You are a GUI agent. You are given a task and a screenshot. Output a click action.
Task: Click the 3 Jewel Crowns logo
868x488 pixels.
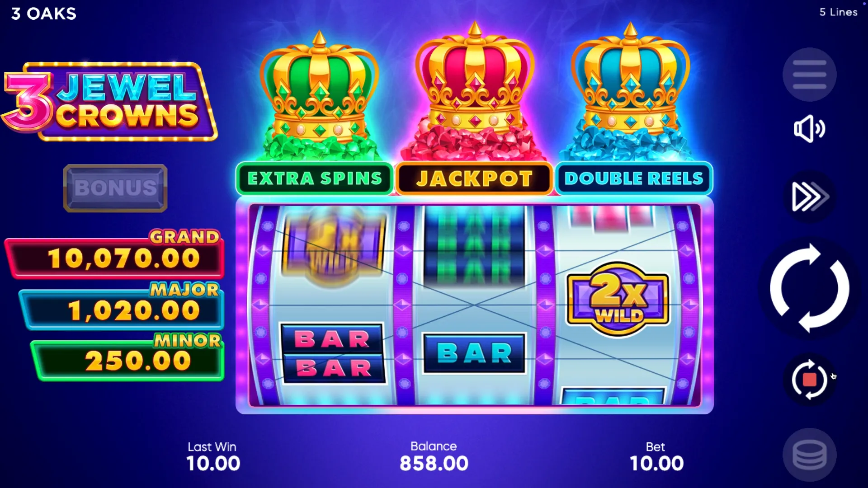109,102
